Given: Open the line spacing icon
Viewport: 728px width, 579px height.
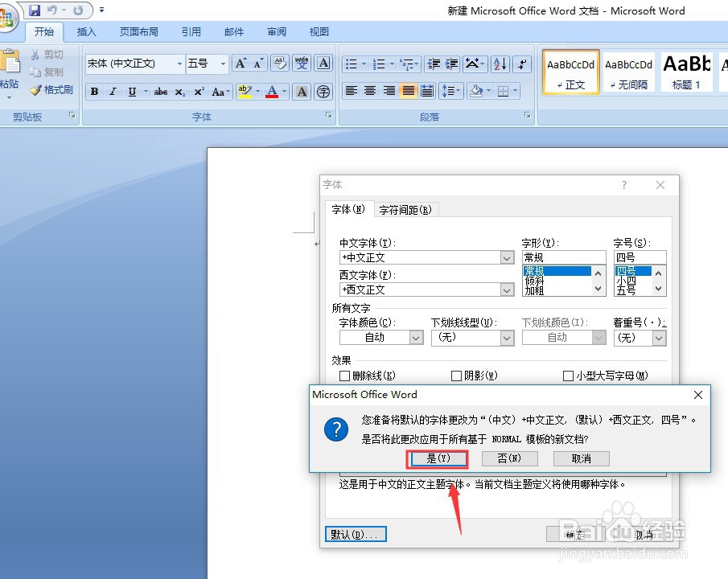Looking at the screenshot, I should click(450, 90).
